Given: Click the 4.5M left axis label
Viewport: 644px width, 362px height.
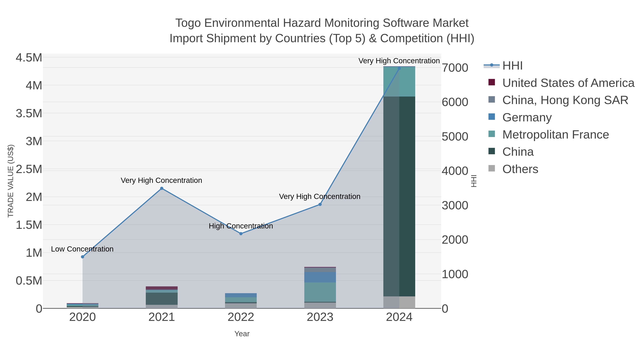Looking at the screenshot, I should [x=29, y=58].
